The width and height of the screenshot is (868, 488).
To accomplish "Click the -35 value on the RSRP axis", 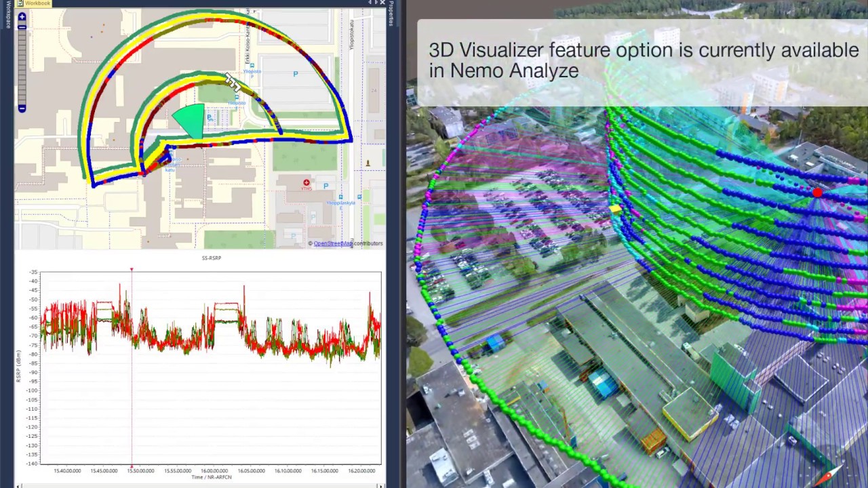I will [x=33, y=272].
